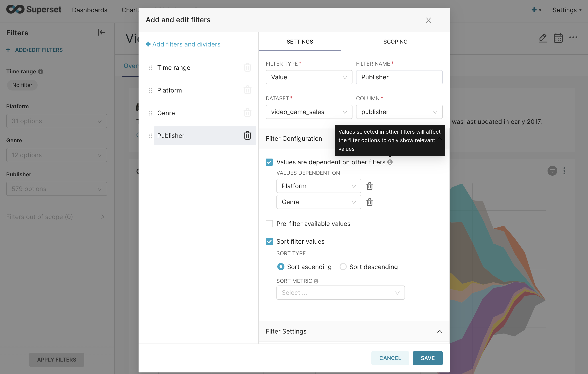Viewport: 588px width, 374px height.
Task: Switch to the SCOPING tab
Action: [395, 42]
